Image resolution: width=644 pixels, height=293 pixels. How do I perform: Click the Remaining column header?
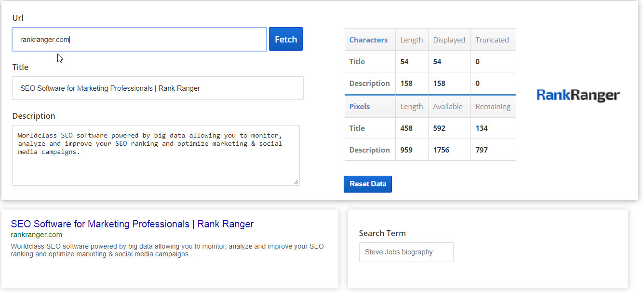(x=493, y=107)
